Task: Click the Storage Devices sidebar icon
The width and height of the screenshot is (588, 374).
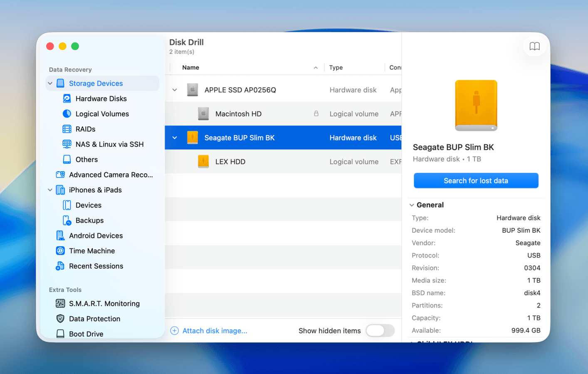Action: (60, 84)
